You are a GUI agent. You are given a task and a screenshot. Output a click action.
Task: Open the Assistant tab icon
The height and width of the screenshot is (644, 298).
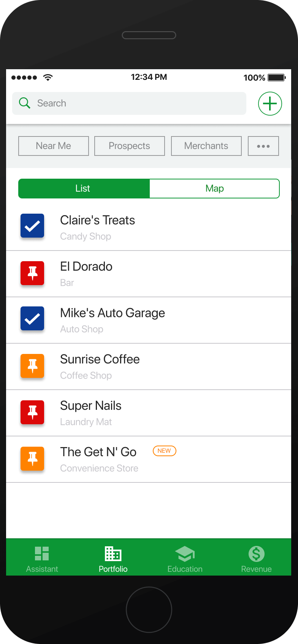[x=42, y=554]
